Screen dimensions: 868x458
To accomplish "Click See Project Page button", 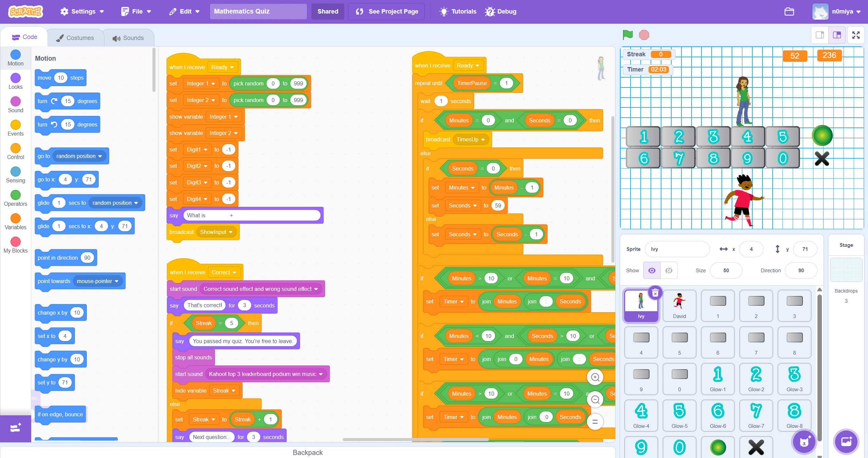I will [386, 12].
